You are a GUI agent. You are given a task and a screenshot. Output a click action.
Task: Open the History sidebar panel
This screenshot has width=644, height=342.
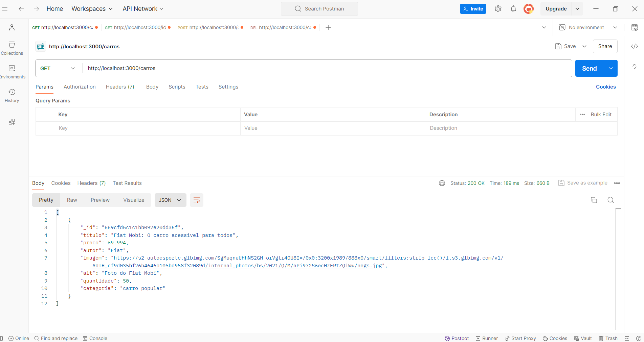pyautogui.click(x=12, y=96)
